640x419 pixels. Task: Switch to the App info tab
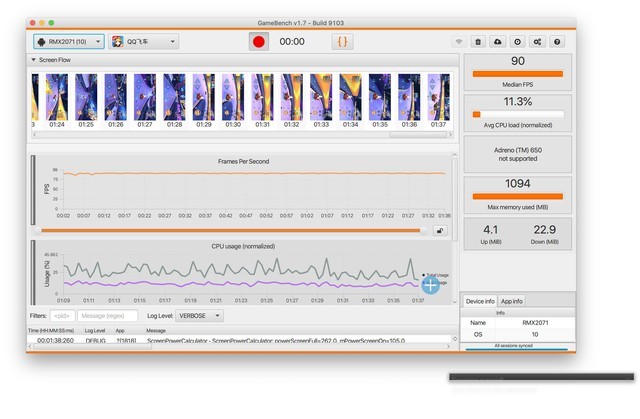click(511, 301)
